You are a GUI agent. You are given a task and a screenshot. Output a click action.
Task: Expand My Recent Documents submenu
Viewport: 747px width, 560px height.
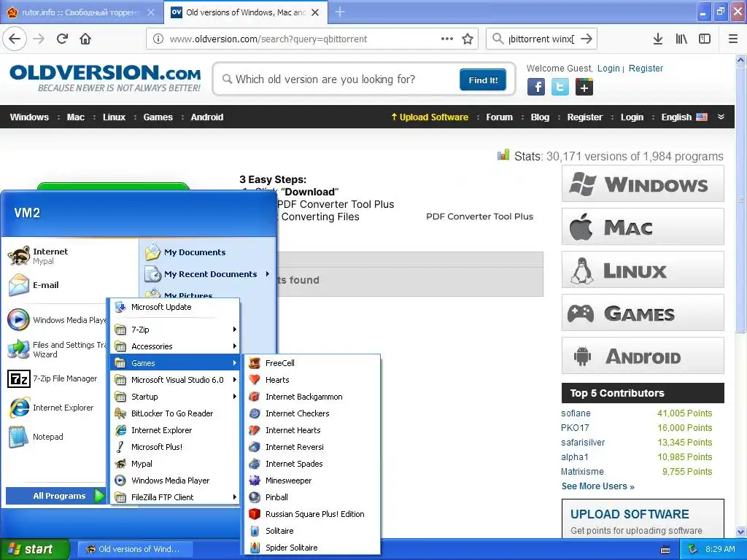[208, 274]
